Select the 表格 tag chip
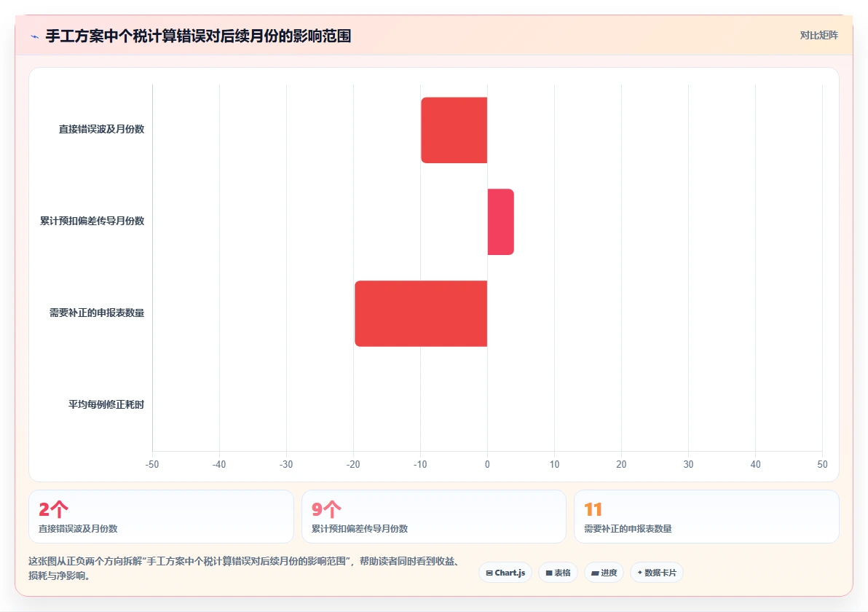The width and height of the screenshot is (868, 612). (558, 573)
